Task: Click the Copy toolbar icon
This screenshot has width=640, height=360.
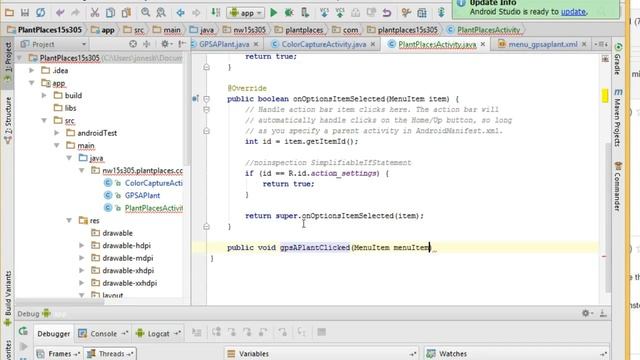Action: point(110,13)
